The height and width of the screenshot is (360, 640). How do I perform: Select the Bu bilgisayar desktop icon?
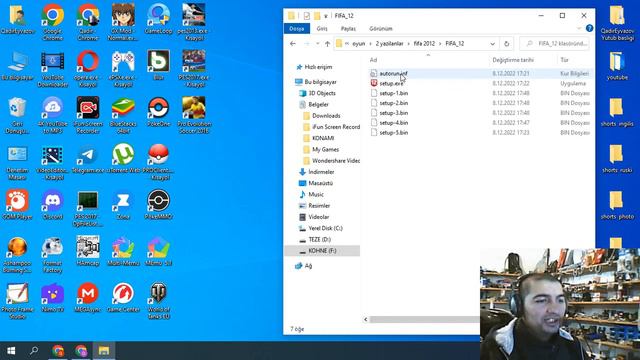pyautogui.click(x=17, y=65)
